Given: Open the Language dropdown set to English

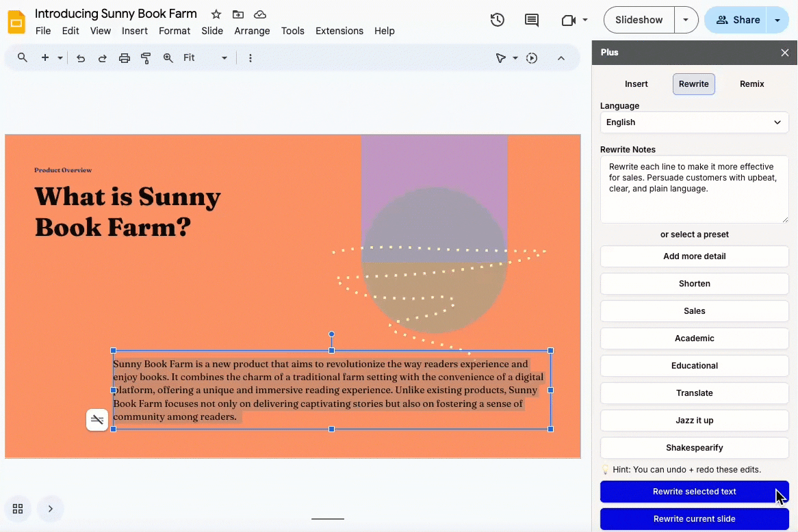Looking at the screenshot, I should 694,122.
